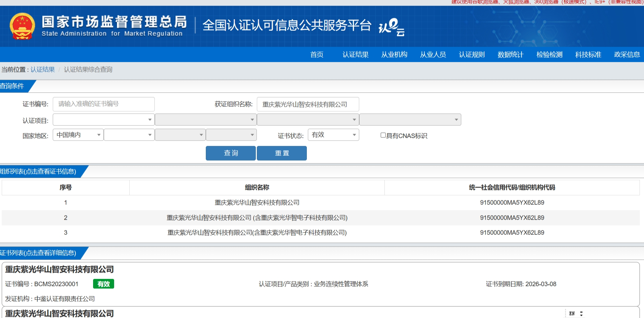Open the 从业机构 navigation menu

tap(394, 55)
